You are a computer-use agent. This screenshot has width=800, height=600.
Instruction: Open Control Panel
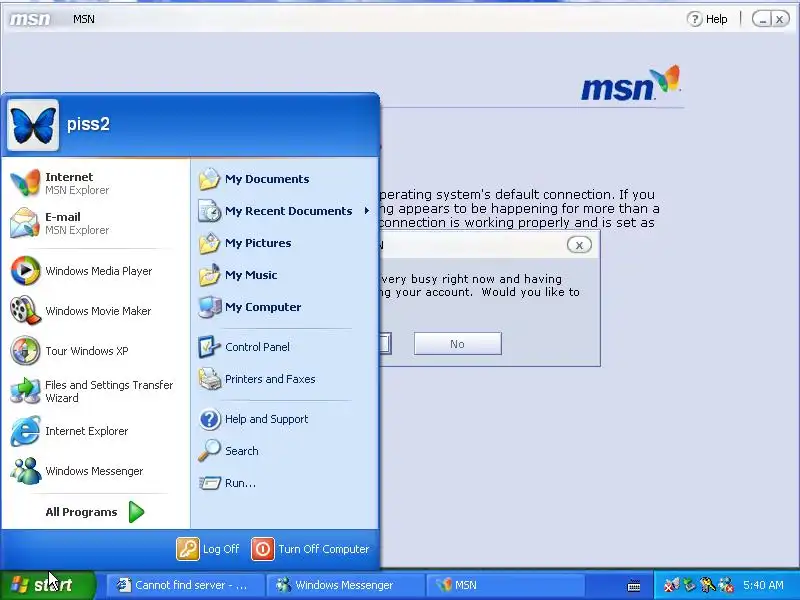point(284,347)
